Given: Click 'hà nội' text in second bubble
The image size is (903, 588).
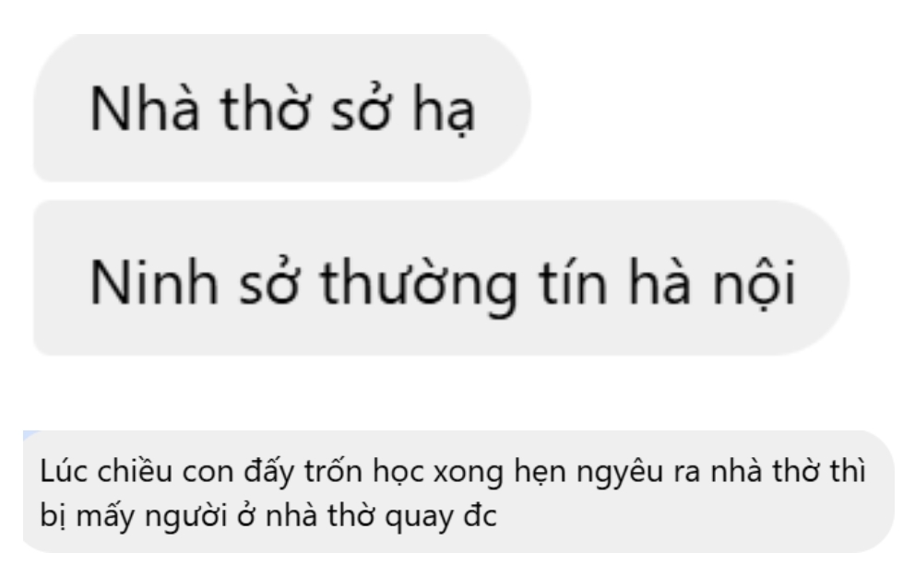Looking at the screenshot, I should tap(712, 283).
